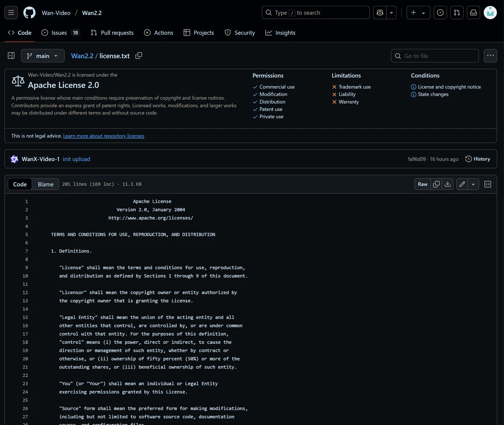This screenshot has height=425, width=504.
Task: Click the Warranty limitation text
Action: pos(349,102)
